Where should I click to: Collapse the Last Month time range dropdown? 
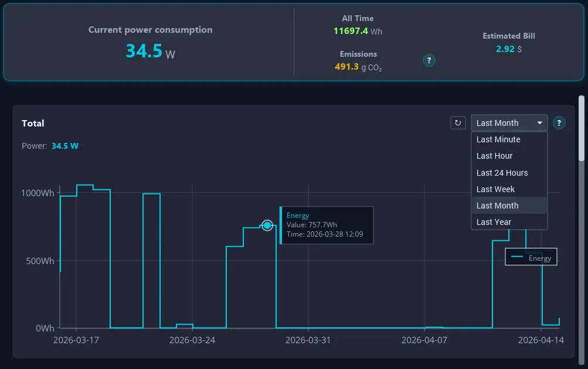pyautogui.click(x=509, y=123)
